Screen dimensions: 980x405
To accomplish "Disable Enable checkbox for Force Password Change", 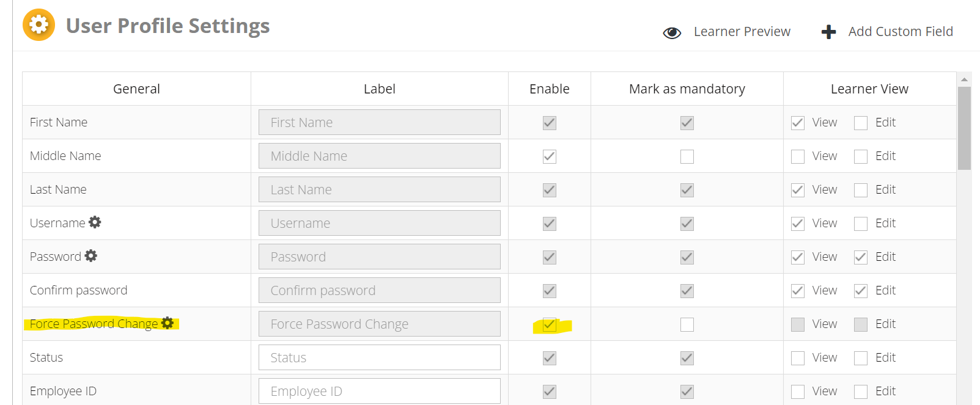I will coord(548,324).
